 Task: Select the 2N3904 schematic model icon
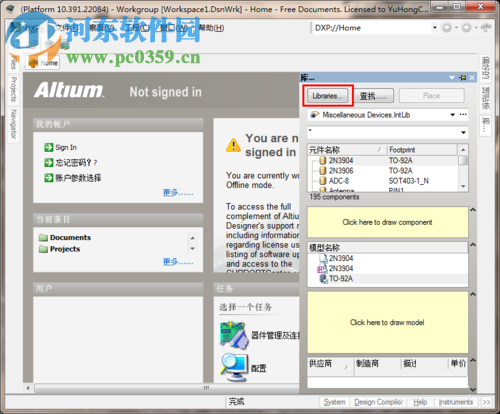[324, 258]
